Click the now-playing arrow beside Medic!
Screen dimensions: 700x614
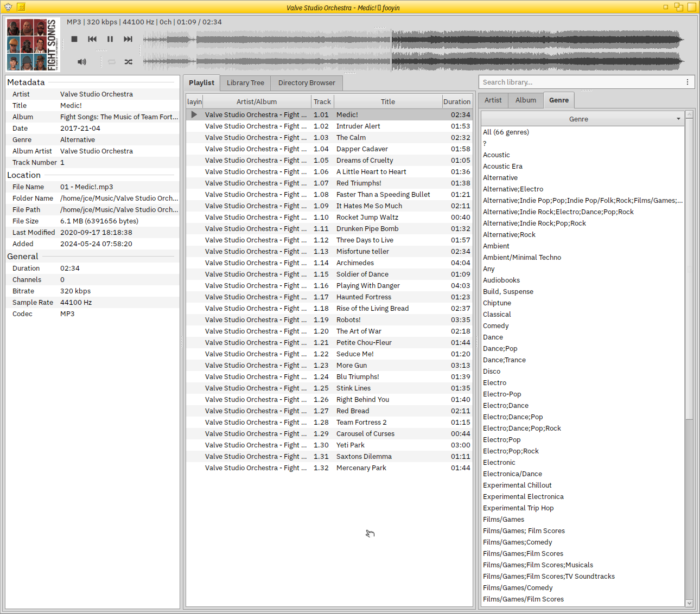coord(194,114)
